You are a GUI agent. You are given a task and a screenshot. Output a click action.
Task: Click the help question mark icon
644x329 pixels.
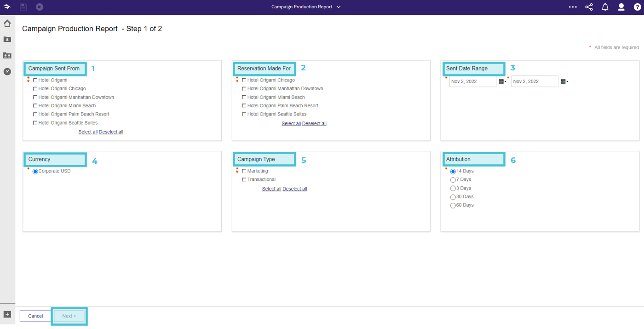pyautogui.click(x=637, y=7)
